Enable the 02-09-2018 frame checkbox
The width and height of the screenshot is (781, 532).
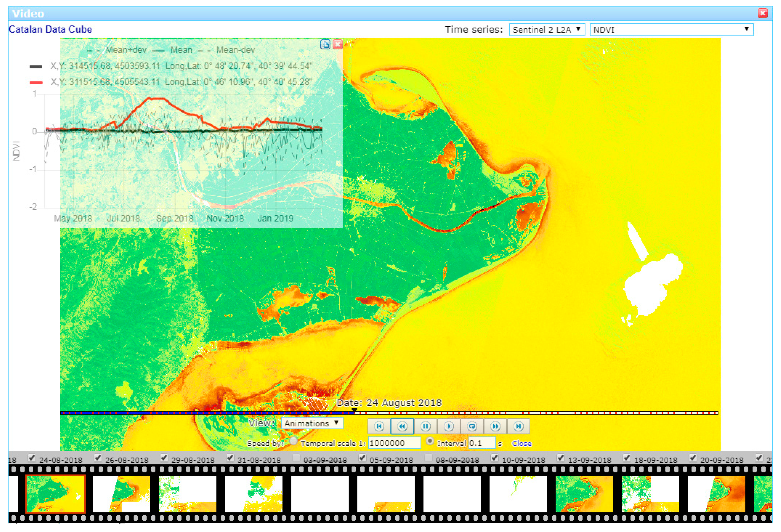[x=296, y=458]
